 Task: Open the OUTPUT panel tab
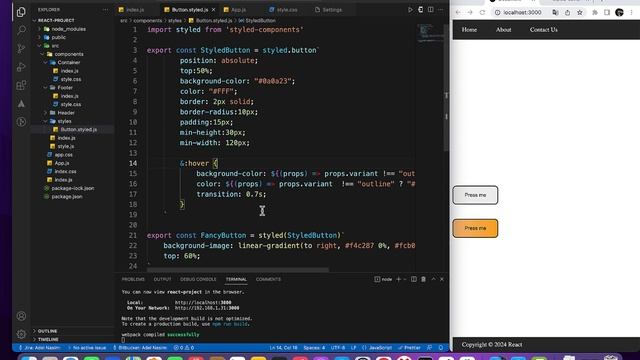[x=162, y=279]
